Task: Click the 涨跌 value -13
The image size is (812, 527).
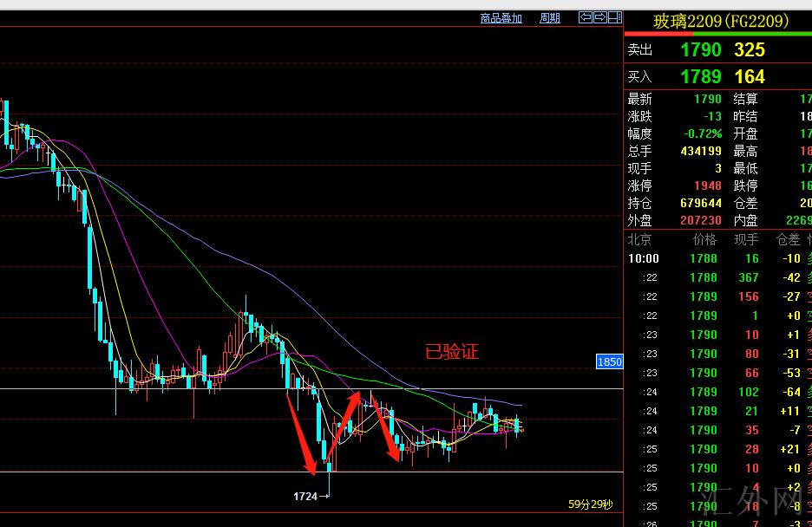Action: click(x=712, y=116)
